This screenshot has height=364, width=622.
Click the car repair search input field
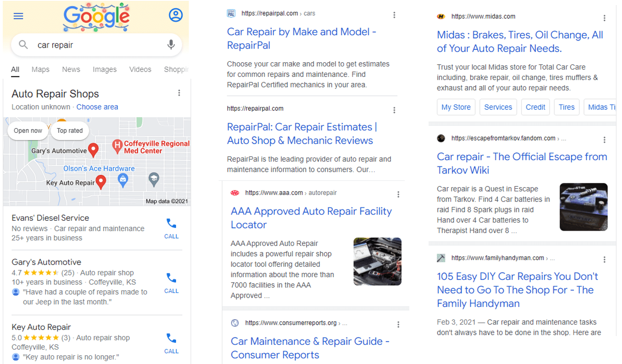coord(97,45)
